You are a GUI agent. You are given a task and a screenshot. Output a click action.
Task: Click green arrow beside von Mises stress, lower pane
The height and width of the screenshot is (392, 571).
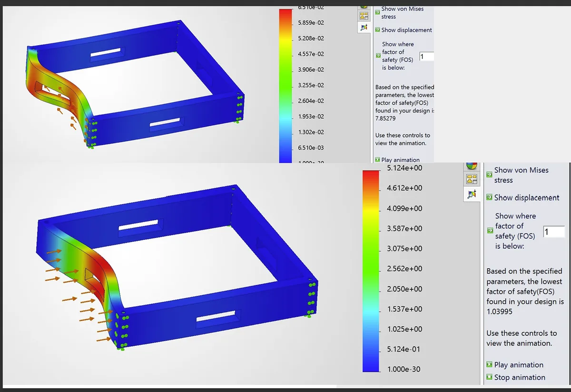[x=489, y=175]
